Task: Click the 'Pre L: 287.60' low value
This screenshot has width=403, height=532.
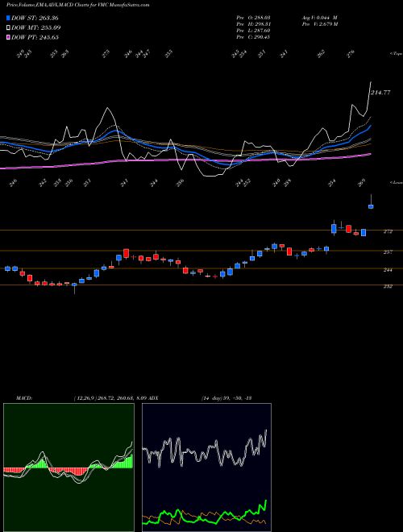Action: pyautogui.click(x=253, y=31)
